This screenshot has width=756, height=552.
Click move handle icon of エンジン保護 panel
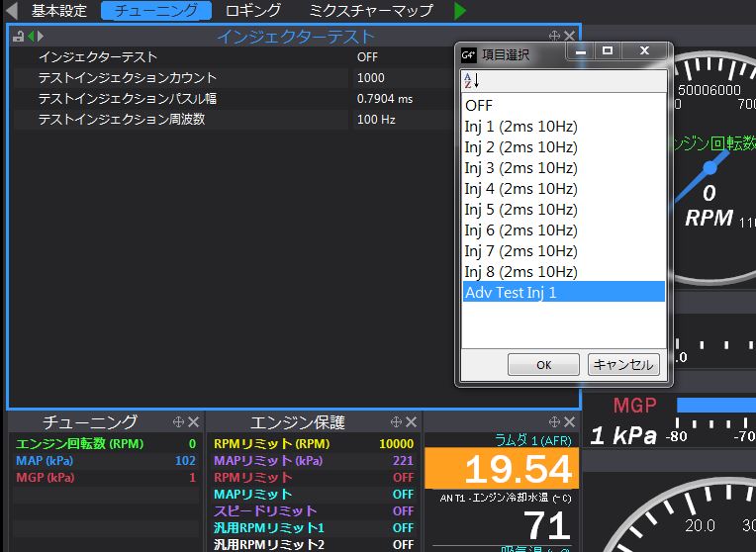click(x=397, y=421)
